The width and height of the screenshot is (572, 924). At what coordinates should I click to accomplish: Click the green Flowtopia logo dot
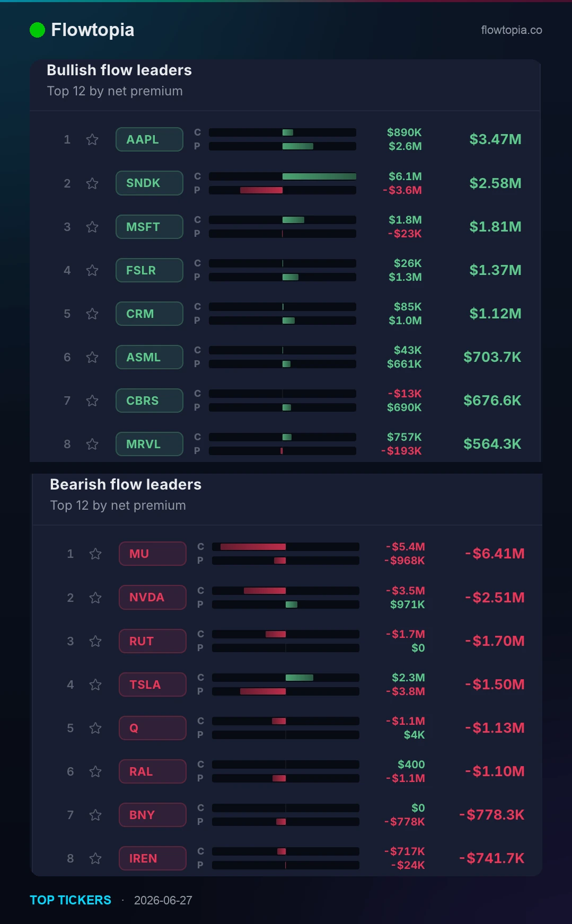pos(37,30)
